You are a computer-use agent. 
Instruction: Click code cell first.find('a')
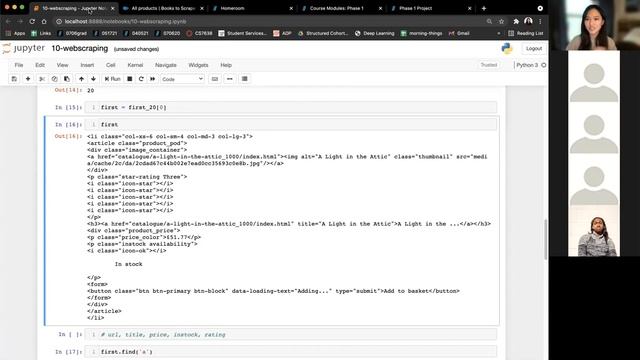tap(291, 352)
